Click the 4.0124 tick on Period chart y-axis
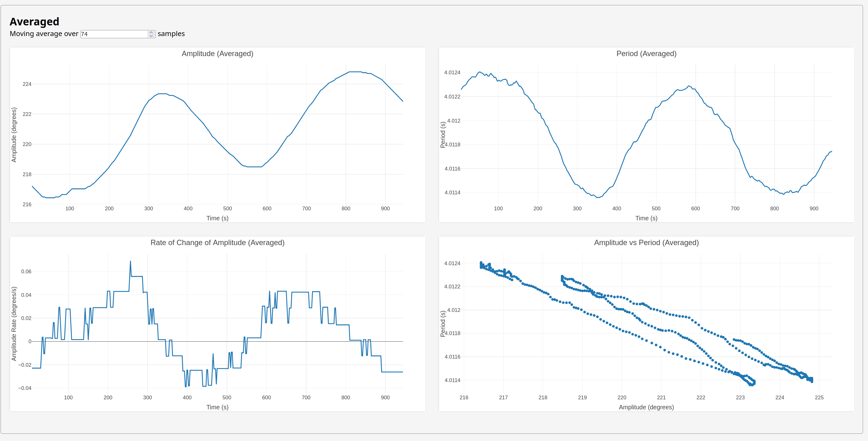Screen dimensions: 868x441 click(452, 72)
